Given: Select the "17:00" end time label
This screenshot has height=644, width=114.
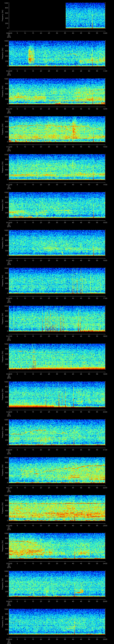Looking at the screenshot, I should [x=105, y=298].
